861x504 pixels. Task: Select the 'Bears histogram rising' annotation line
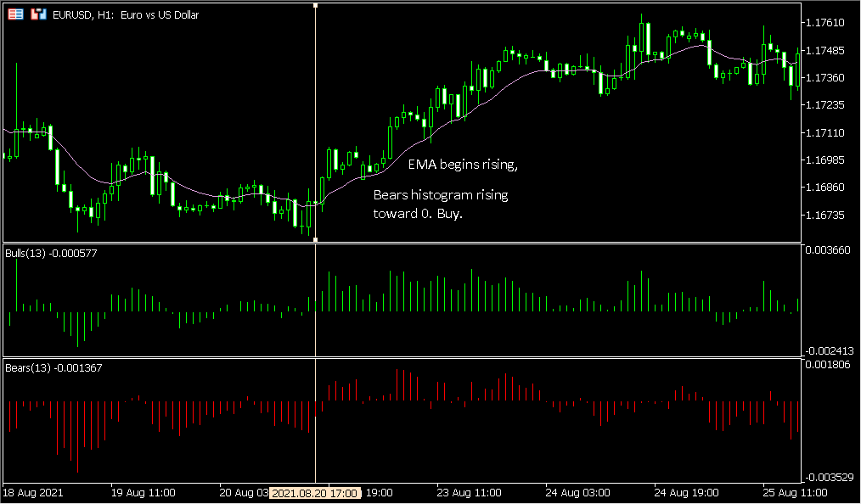[x=441, y=195]
